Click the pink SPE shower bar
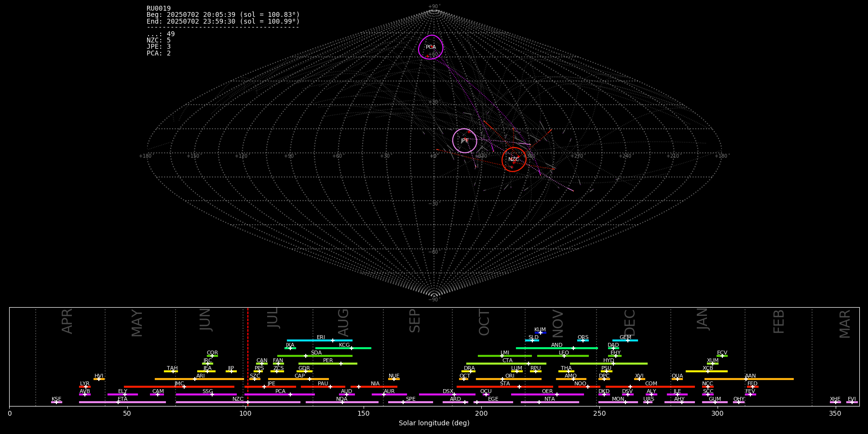Image resolution: width=868 pixels, height=434 pixels. (410, 402)
